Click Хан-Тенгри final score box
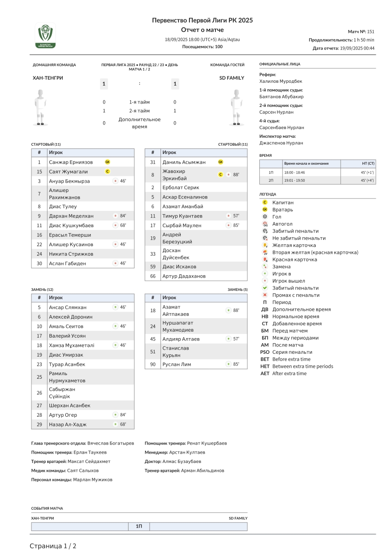The height and width of the screenshot is (555, 392). (x=104, y=84)
